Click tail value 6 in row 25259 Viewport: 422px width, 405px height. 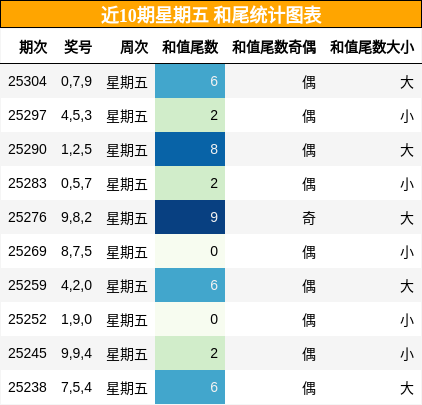coord(190,285)
